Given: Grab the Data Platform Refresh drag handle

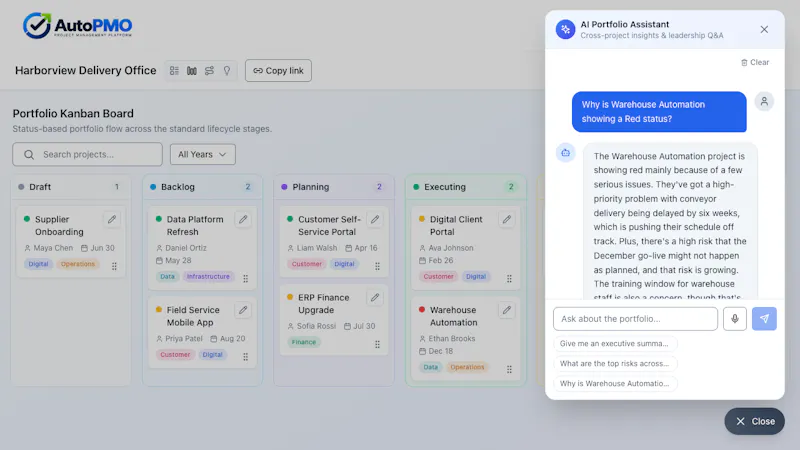Looking at the screenshot, I should click(246, 279).
